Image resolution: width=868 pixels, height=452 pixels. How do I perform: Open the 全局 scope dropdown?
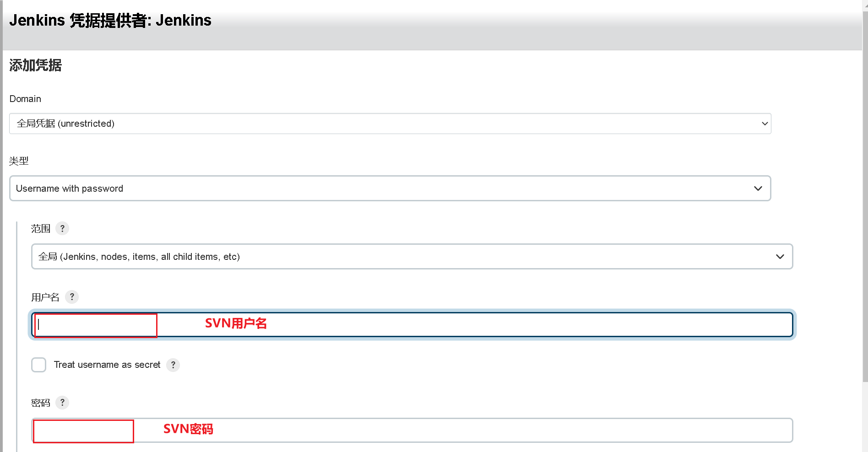(412, 257)
